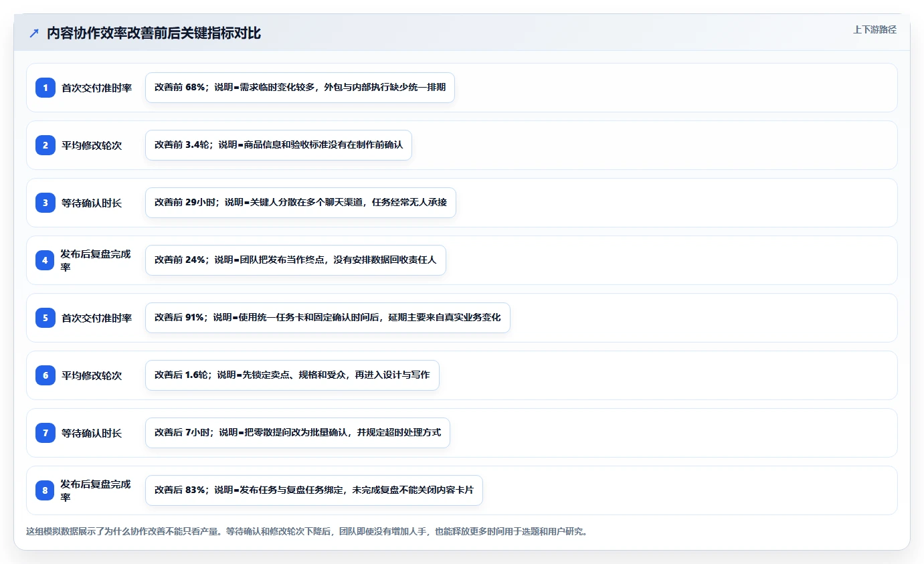The width and height of the screenshot is (924, 564).
Task: Select number badge 5
Action: point(45,318)
